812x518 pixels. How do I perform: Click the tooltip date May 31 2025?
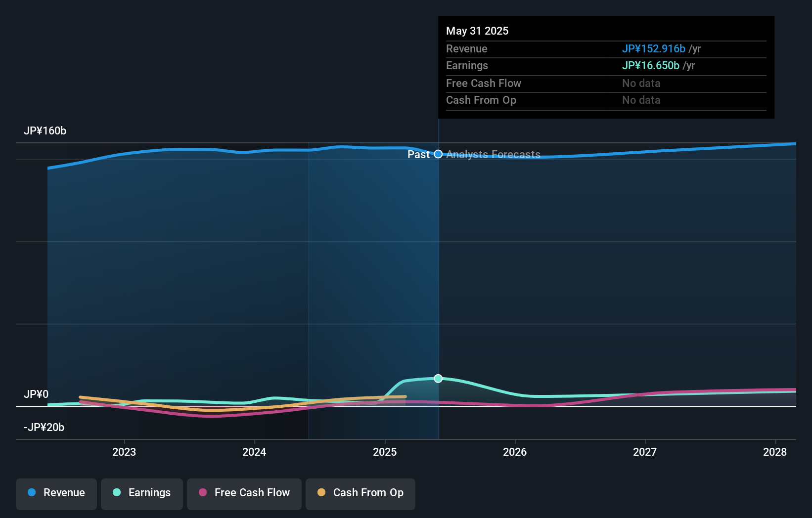(477, 31)
